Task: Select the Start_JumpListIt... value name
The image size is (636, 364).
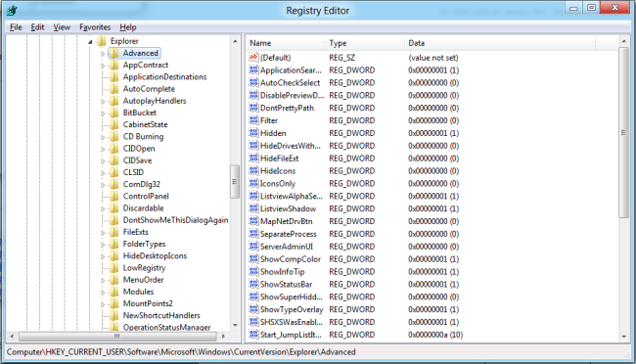Action: pyautogui.click(x=291, y=335)
